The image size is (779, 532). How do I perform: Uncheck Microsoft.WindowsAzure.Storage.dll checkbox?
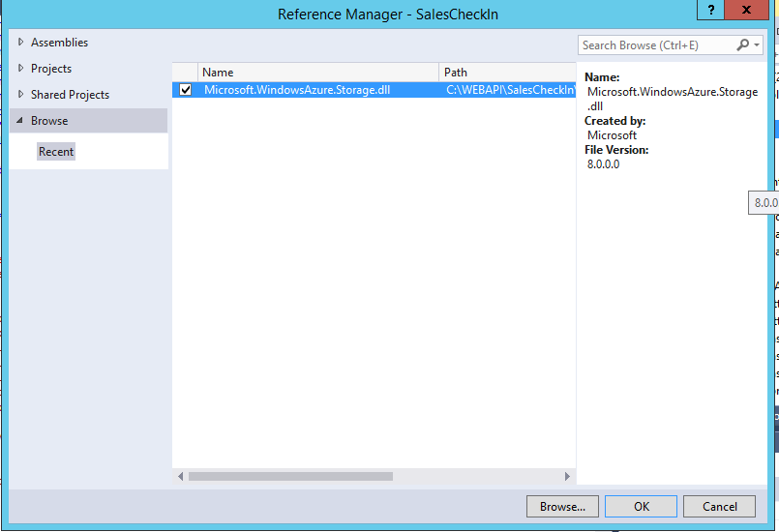pyautogui.click(x=185, y=90)
